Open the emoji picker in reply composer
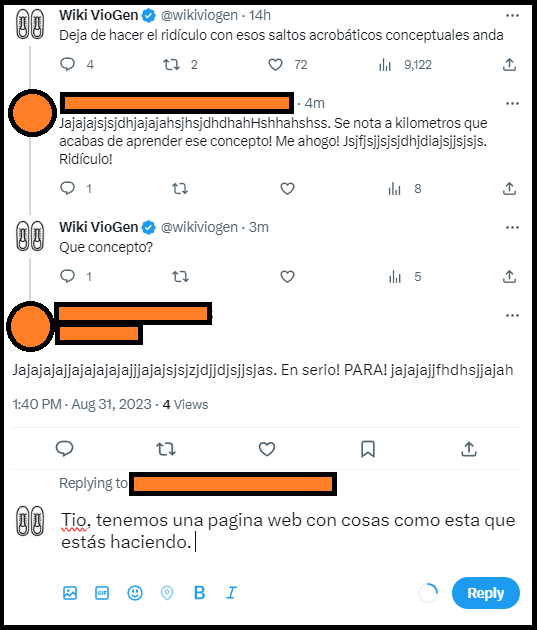This screenshot has width=537, height=630. tap(135, 593)
